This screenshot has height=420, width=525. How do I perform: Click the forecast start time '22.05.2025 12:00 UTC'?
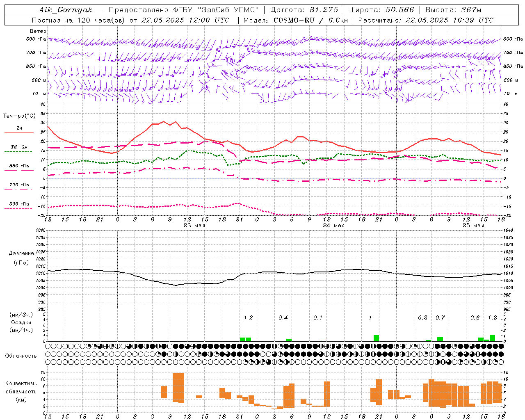click(x=185, y=20)
